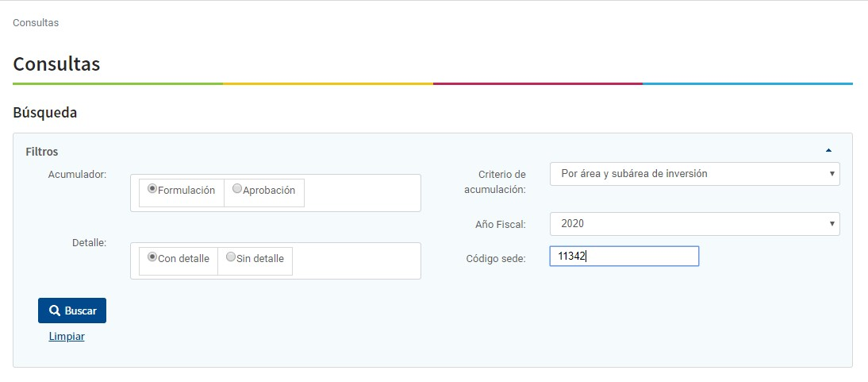Screen dimensions: 868x382
Task: Open the Consultas breadcrumb at the top
Action: click(36, 22)
